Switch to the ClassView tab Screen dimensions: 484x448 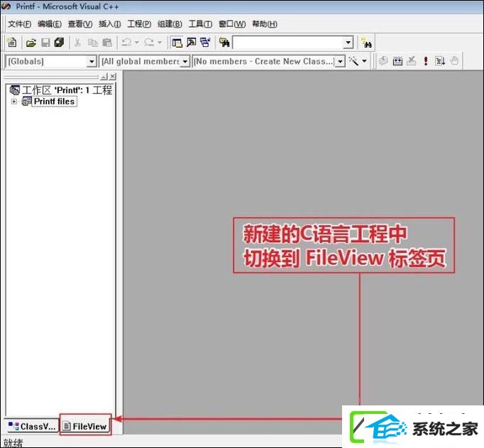(x=31, y=427)
